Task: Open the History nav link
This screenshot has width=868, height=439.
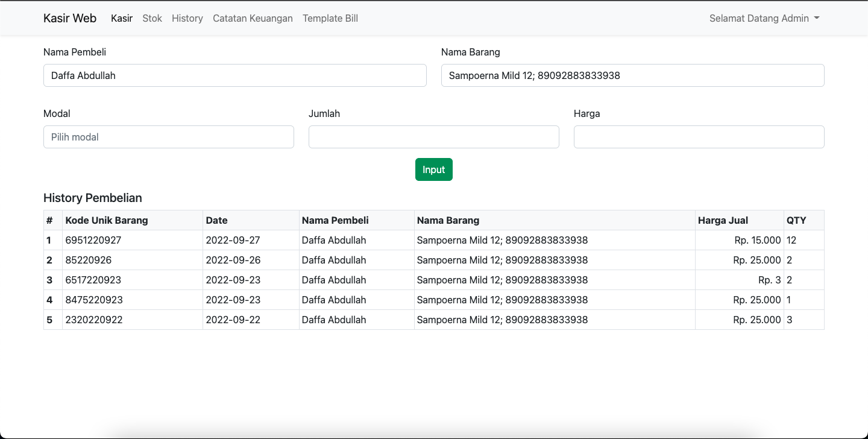Action: tap(187, 18)
